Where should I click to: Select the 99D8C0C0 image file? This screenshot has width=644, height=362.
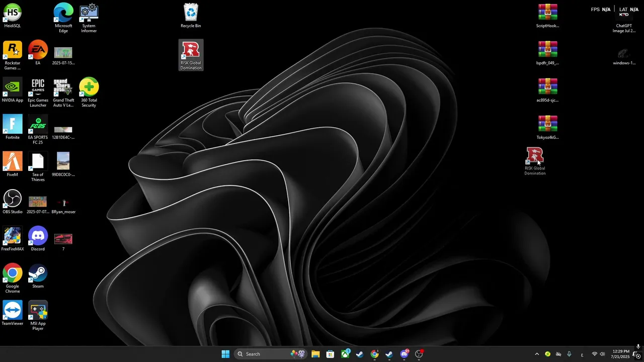click(63, 164)
